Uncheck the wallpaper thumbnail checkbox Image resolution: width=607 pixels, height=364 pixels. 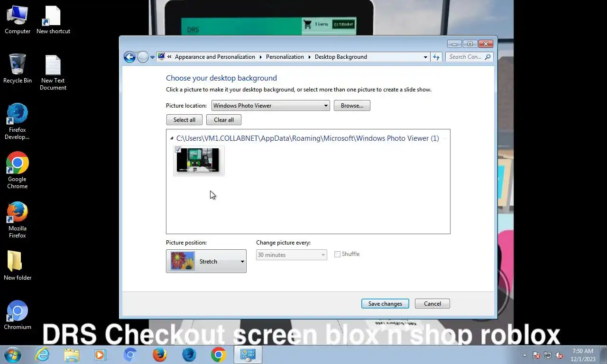click(x=178, y=150)
